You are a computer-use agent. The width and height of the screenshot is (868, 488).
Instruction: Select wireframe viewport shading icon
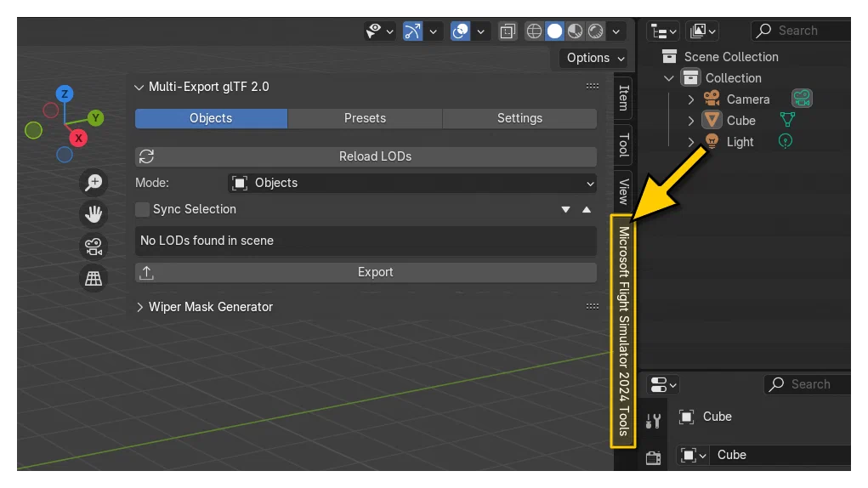[x=534, y=31]
